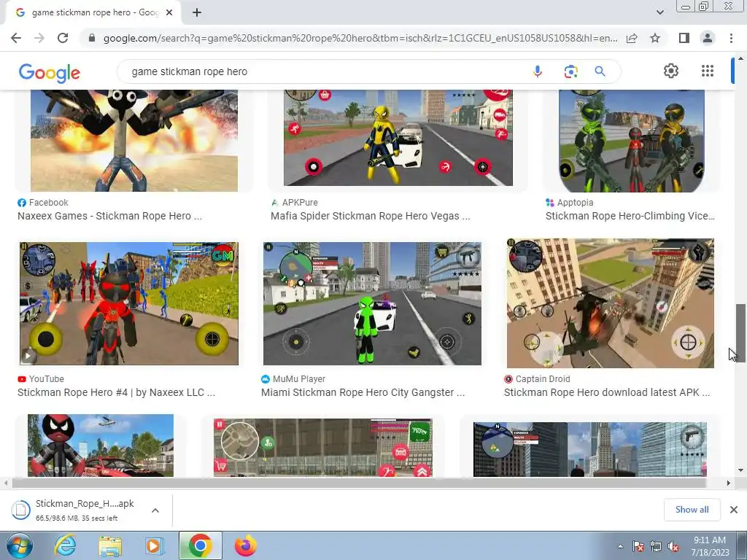Screen dimensions: 747x560
Task: Click Stickman Rope Hero-Climbing Vice link
Action: click(x=630, y=216)
